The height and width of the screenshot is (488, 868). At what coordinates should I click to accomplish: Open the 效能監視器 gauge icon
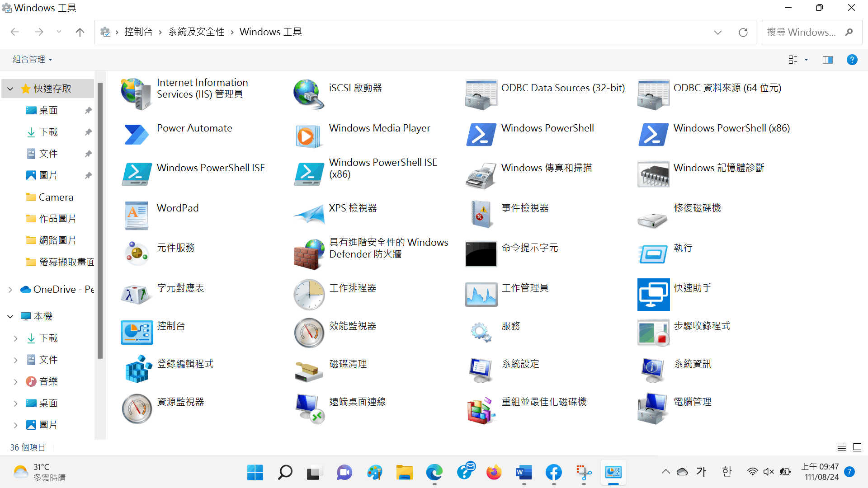click(x=309, y=332)
